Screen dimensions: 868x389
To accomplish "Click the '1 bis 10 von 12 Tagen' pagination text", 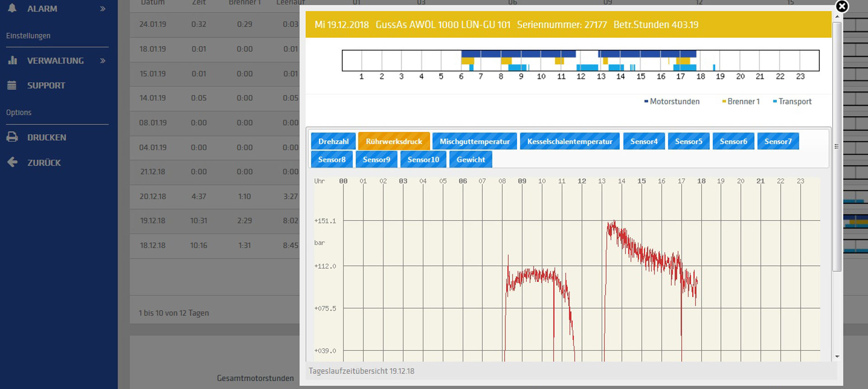I will click(x=174, y=313).
